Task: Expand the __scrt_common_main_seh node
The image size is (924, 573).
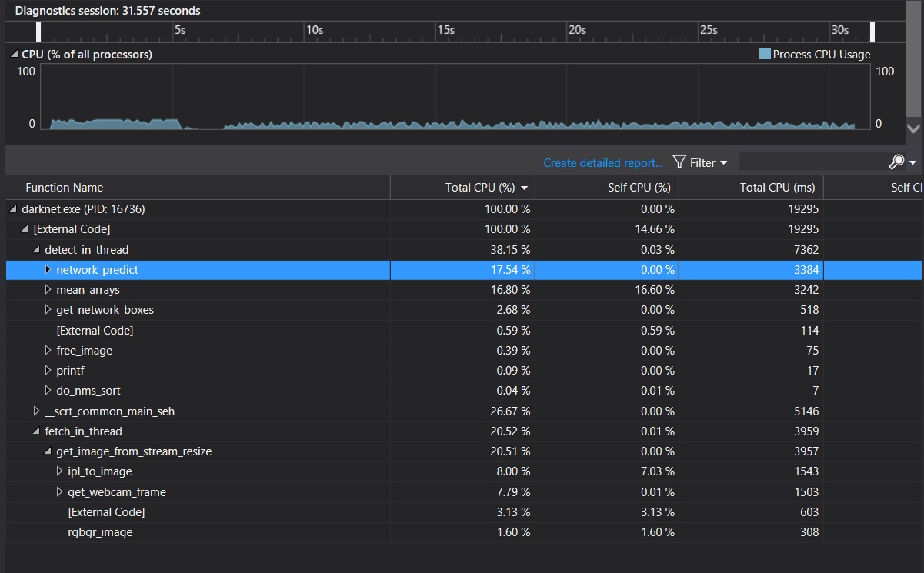Action: point(36,411)
